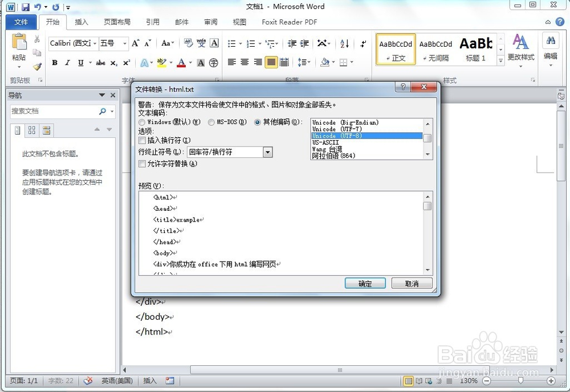
Task: Click the Grow Font icon
Action: 135,43
